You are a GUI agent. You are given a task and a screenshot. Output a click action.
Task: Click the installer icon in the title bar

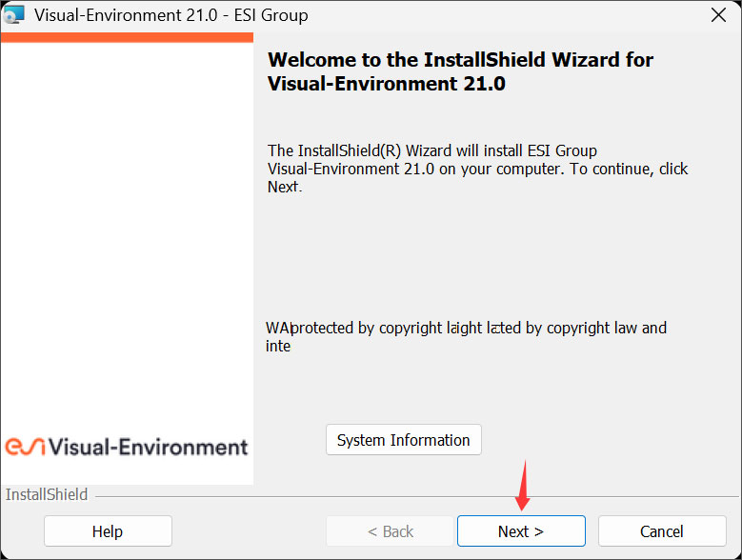click(13, 15)
